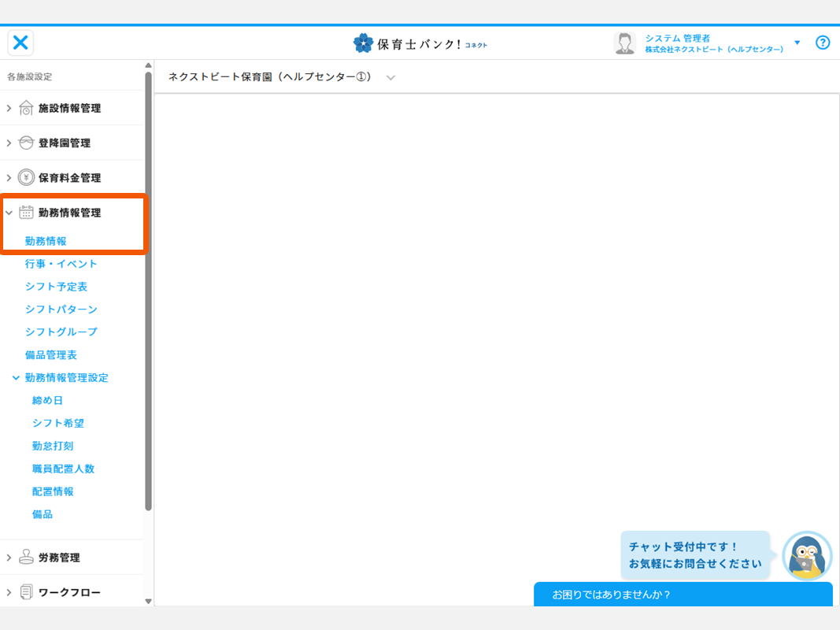Image resolution: width=840 pixels, height=630 pixels.
Task: Open the 備品管理表 menu item
Action: click(50, 355)
